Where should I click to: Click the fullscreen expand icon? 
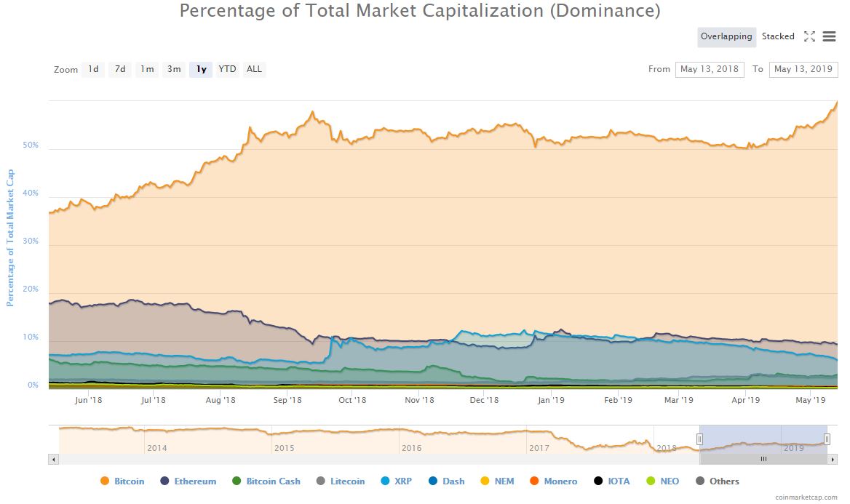(809, 36)
